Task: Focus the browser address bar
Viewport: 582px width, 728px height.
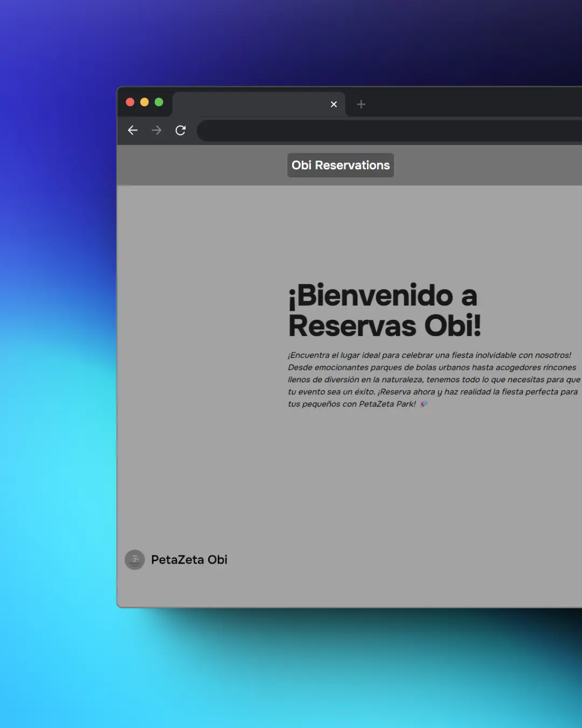Action: [388, 131]
